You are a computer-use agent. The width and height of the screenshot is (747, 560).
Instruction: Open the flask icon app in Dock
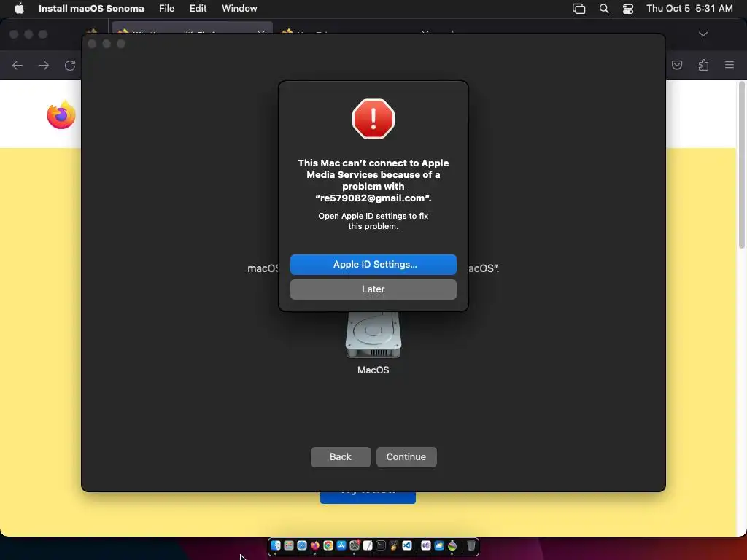click(x=452, y=545)
